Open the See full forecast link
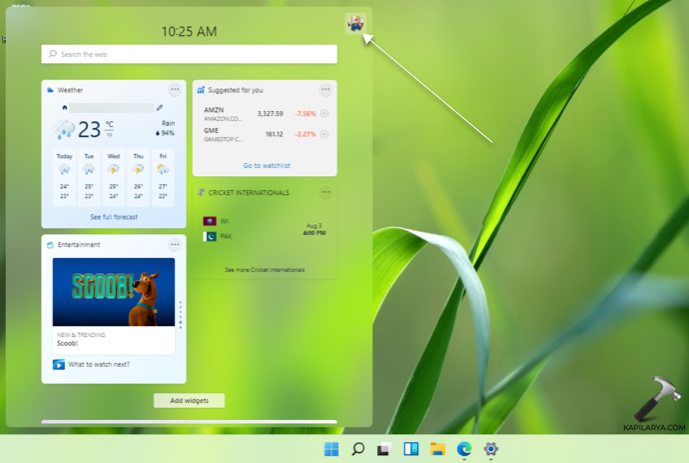The image size is (689, 463). [x=114, y=217]
